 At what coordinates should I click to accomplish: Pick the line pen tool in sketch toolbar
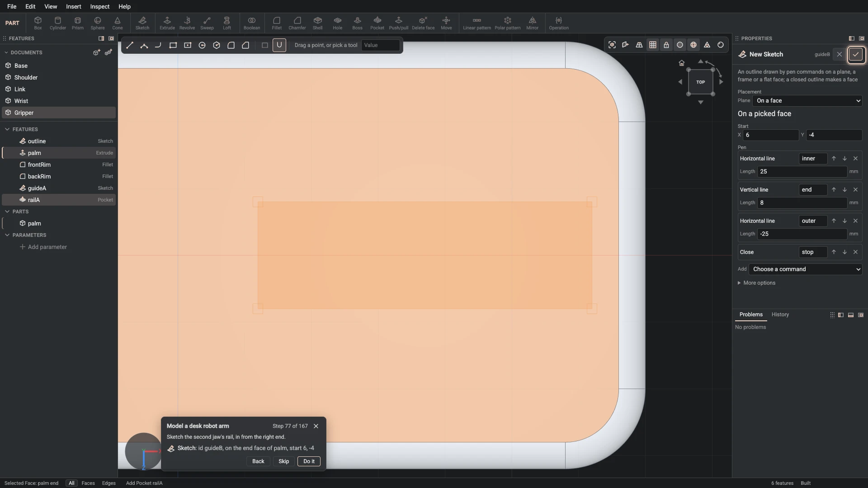(130, 45)
